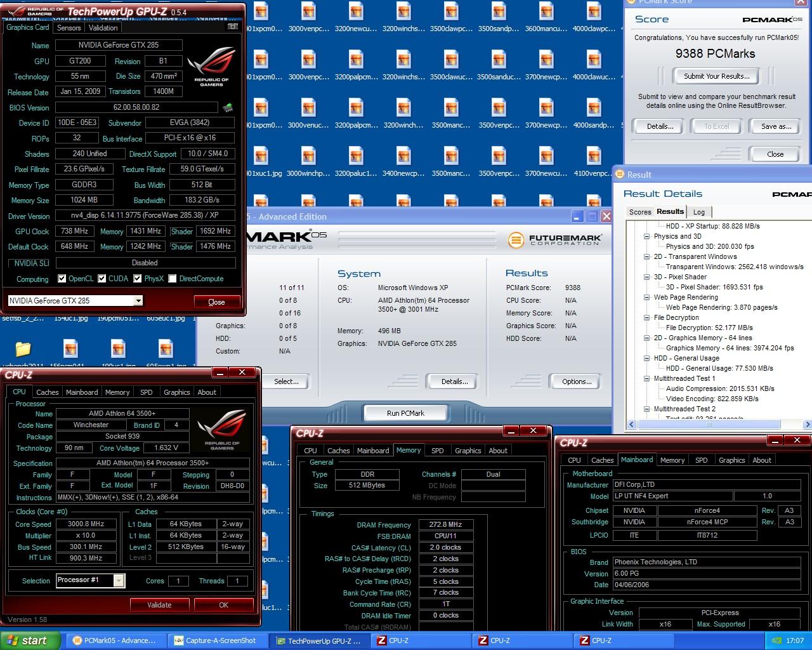Image resolution: width=812 pixels, height=650 pixels.
Task: Click the OK button in CPU-Z
Action: point(223,605)
